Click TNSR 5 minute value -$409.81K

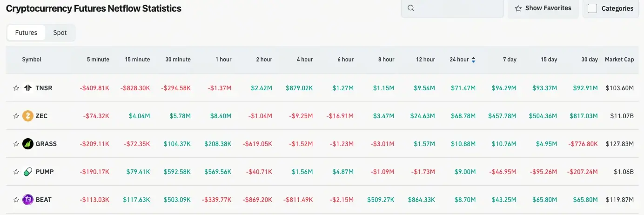[94, 88]
